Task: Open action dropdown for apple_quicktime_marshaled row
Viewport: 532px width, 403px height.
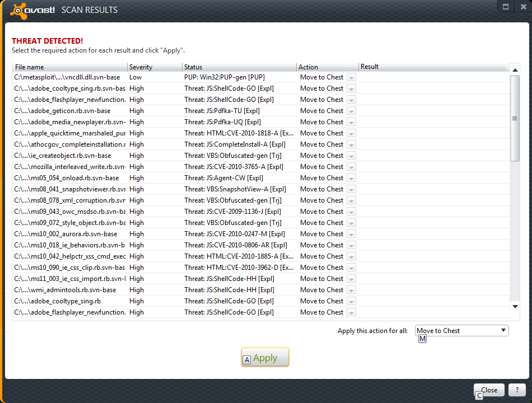Action: click(352, 134)
